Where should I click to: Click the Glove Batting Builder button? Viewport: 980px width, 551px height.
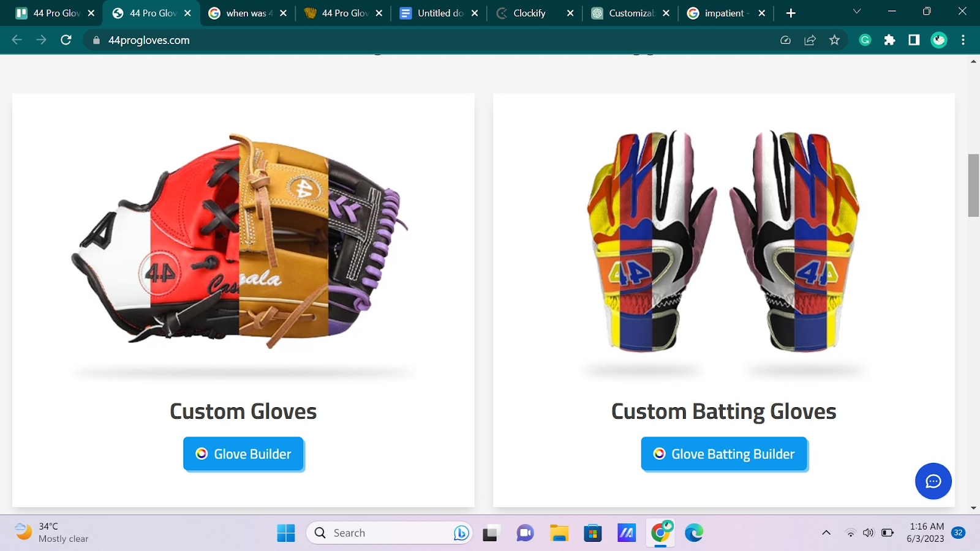[x=724, y=454]
